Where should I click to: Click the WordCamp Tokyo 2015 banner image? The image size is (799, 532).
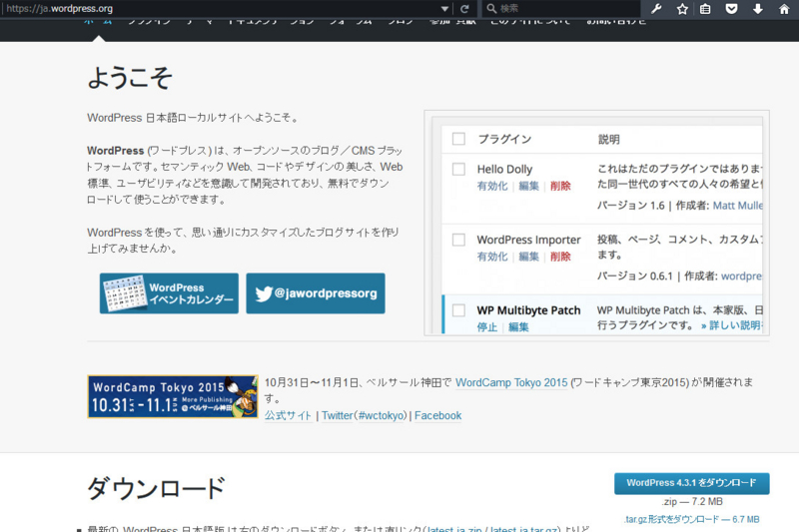(x=173, y=396)
